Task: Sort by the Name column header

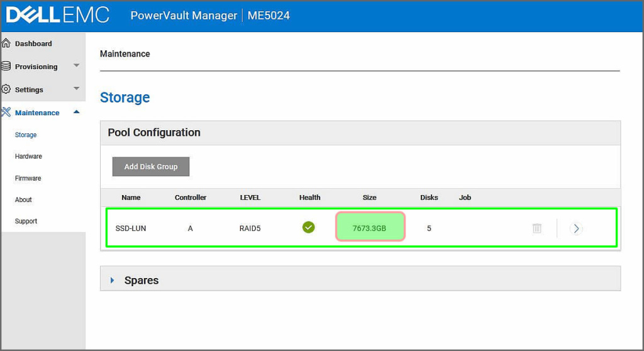Action: [131, 198]
